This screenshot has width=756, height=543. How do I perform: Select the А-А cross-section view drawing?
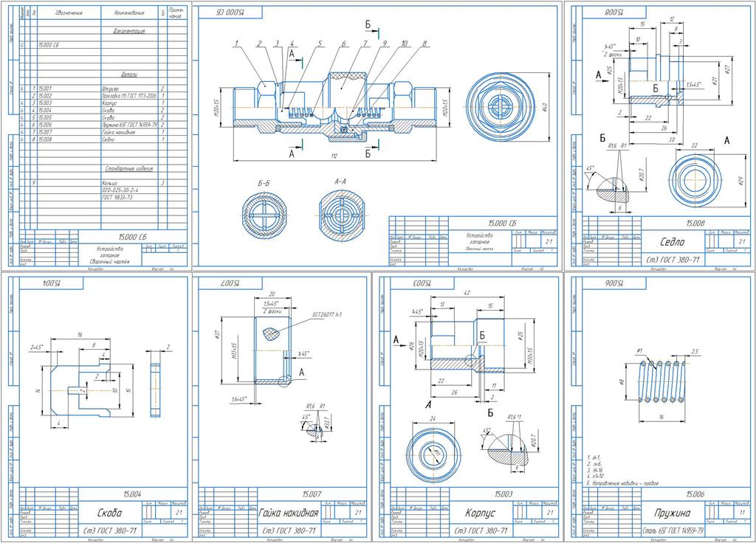tap(341, 214)
